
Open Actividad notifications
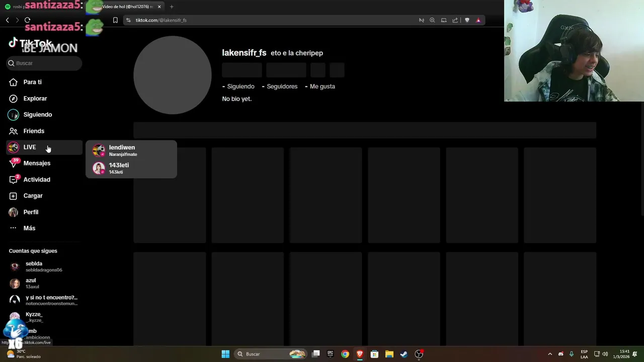coord(44,179)
